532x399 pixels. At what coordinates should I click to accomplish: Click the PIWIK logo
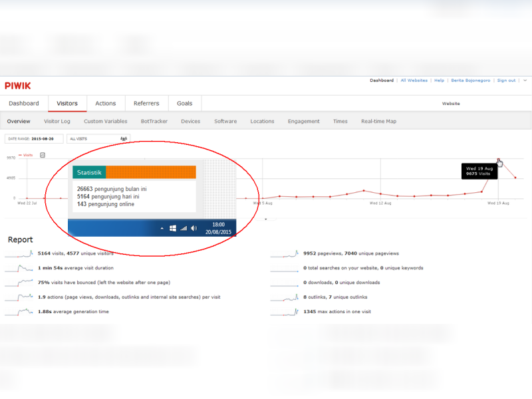point(18,85)
